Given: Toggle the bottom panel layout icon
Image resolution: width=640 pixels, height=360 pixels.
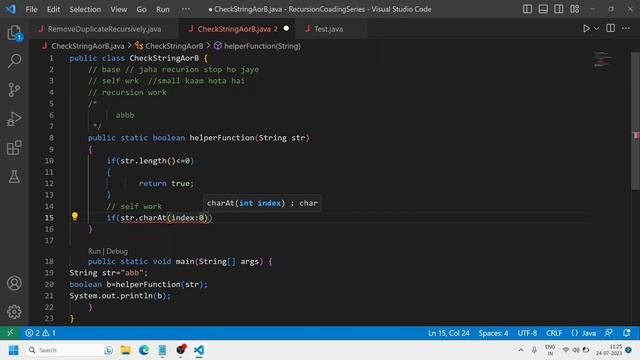Looking at the screenshot, I should [543, 9].
